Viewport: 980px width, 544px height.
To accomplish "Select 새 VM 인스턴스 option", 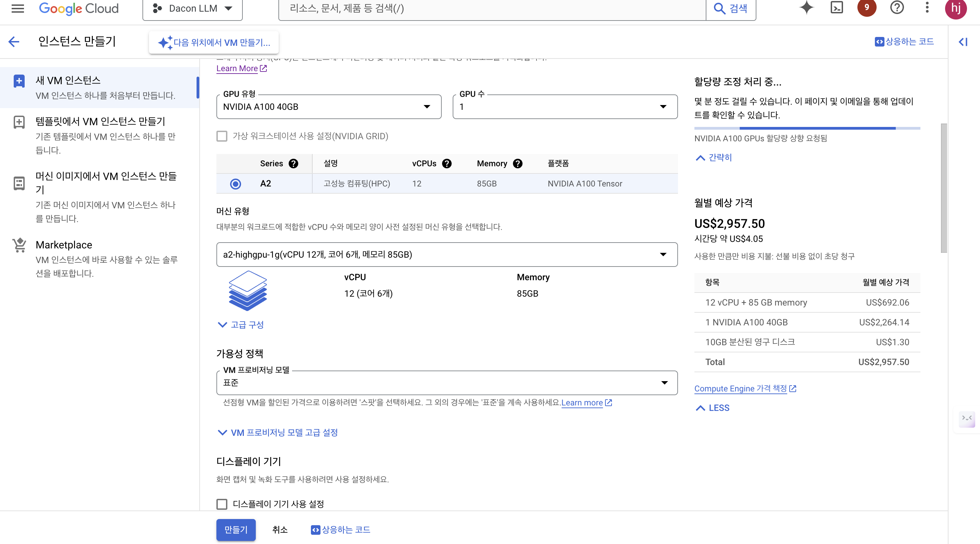I will 100,88.
